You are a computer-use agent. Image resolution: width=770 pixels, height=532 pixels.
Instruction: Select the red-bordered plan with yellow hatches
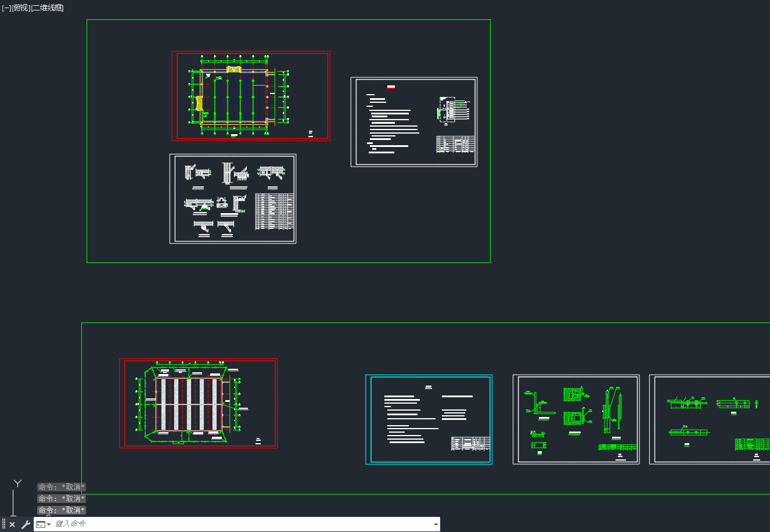pyautogui.click(x=251, y=96)
